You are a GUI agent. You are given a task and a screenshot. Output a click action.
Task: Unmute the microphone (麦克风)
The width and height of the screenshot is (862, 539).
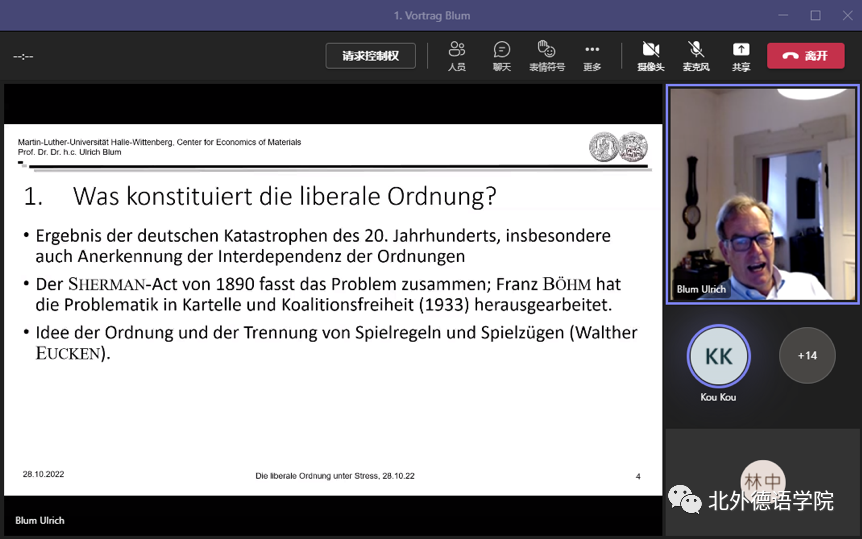coord(696,55)
